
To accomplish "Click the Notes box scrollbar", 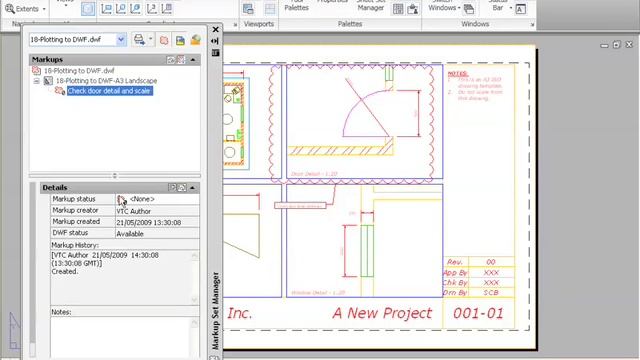I will click(194, 338).
